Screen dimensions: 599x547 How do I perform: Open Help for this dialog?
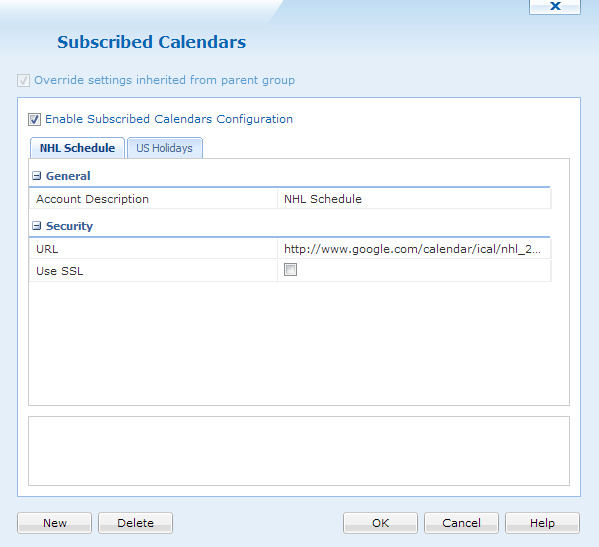coord(542,523)
